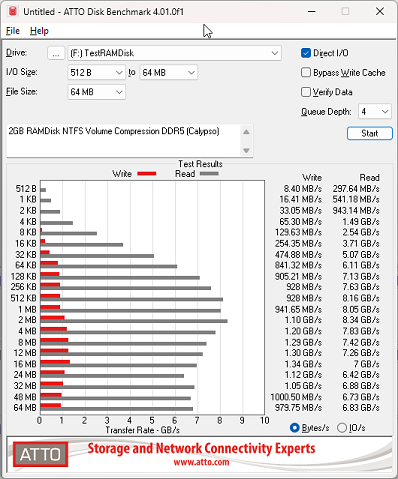Screen dimensions: 398x479
Task: Click the write value 474.88 MB/s
Action: (298, 254)
